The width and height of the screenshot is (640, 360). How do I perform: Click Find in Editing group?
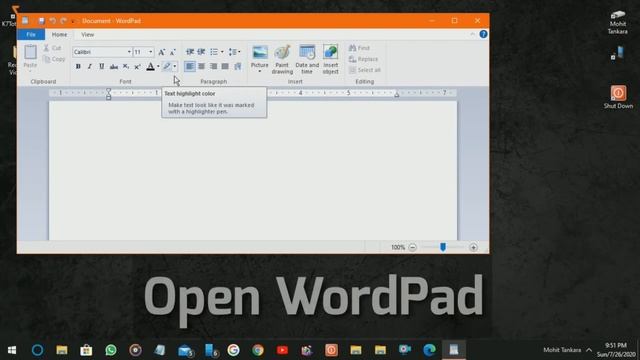click(359, 48)
